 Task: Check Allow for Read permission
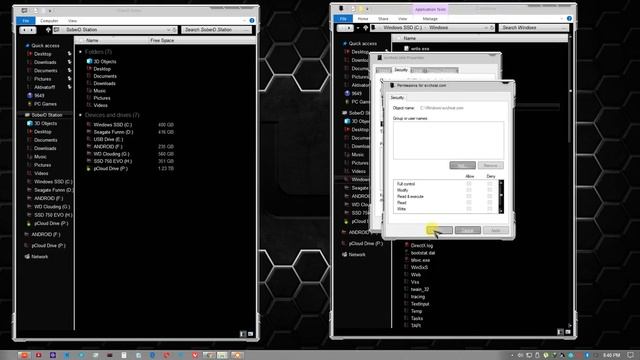(x=469, y=202)
